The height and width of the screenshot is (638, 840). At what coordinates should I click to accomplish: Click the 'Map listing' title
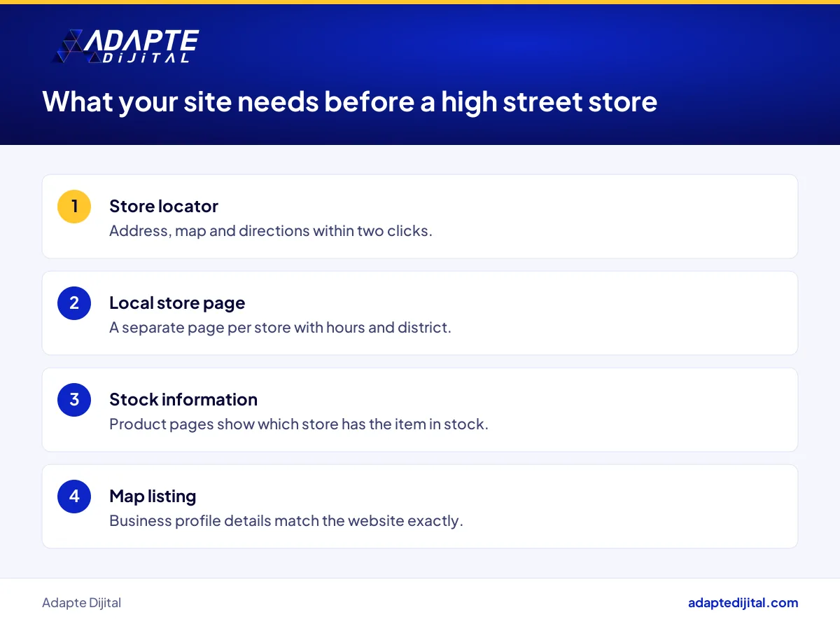153,497
